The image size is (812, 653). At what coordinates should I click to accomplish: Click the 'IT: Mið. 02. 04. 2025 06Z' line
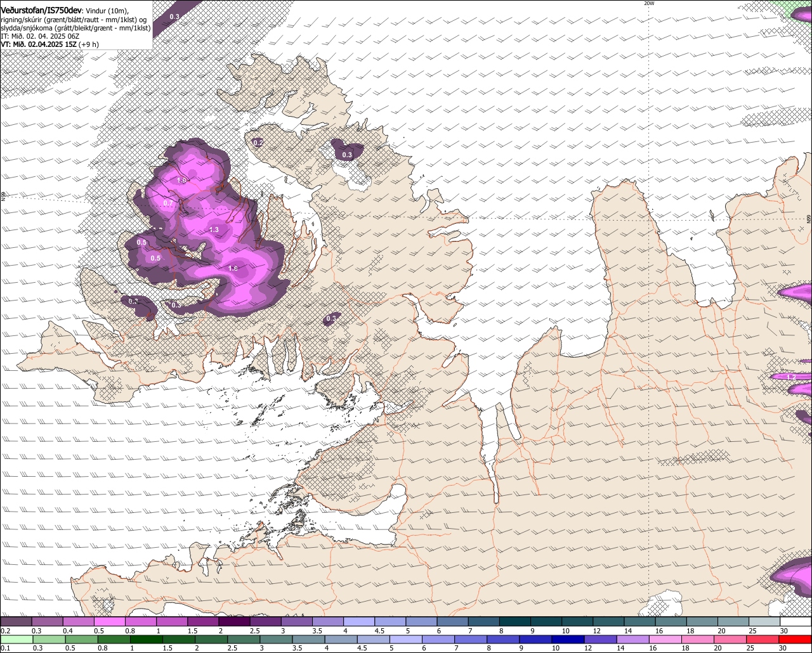pos(40,36)
